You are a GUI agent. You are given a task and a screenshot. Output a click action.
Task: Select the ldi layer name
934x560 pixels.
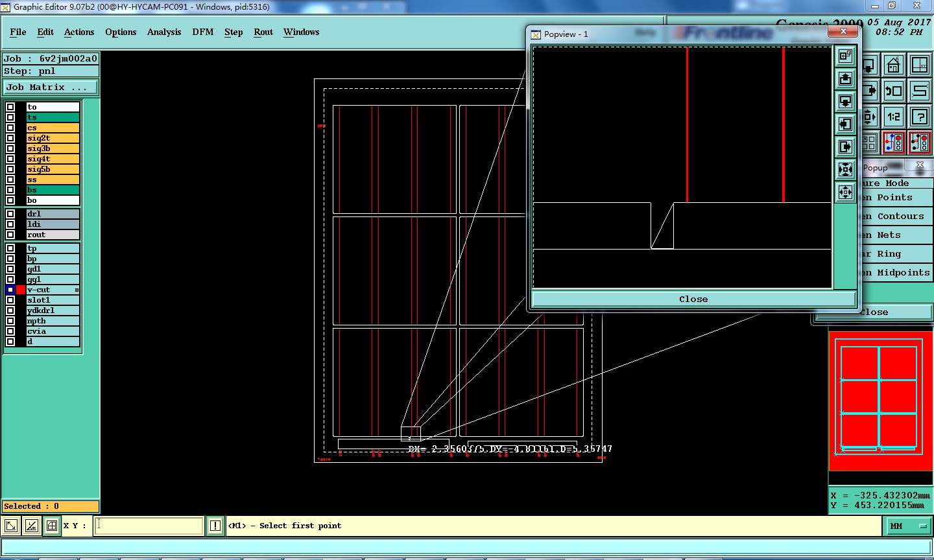coord(53,224)
